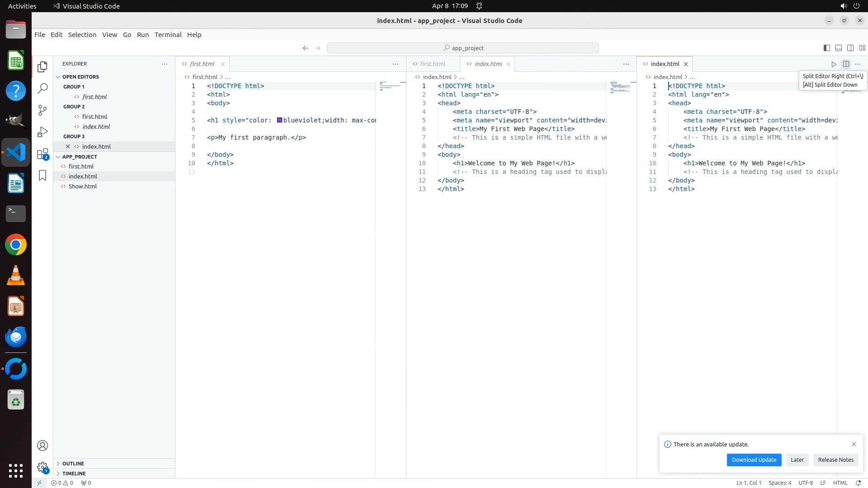Expand the TIMELINE section

click(74, 474)
